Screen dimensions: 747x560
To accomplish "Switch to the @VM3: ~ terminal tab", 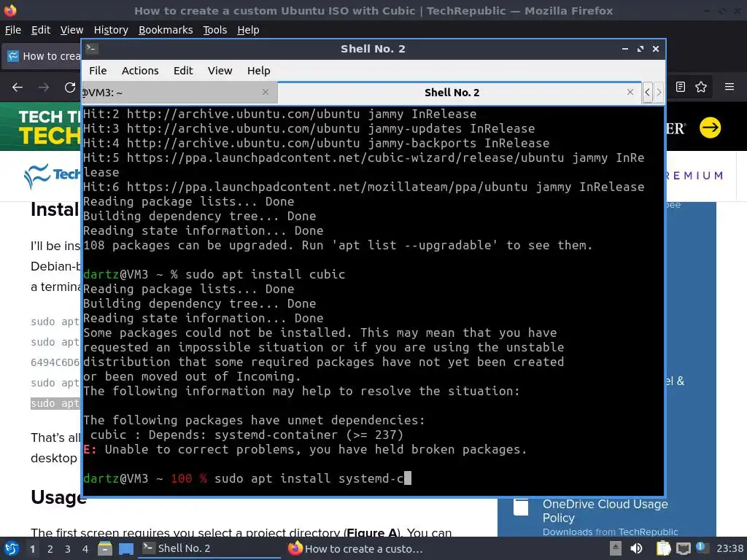I will tap(179, 93).
